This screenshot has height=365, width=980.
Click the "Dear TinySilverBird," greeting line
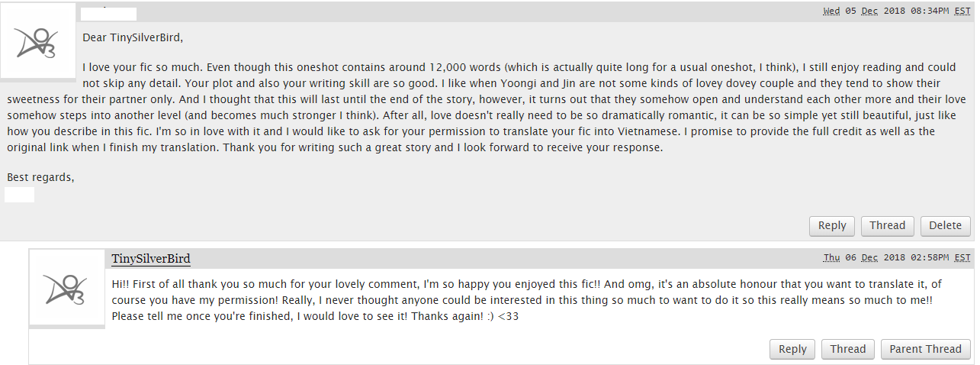(x=133, y=37)
